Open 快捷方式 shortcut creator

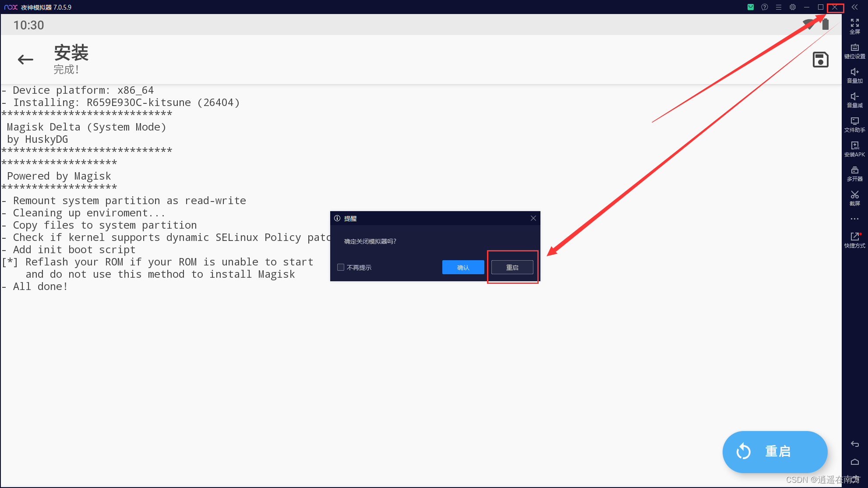pyautogui.click(x=854, y=240)
